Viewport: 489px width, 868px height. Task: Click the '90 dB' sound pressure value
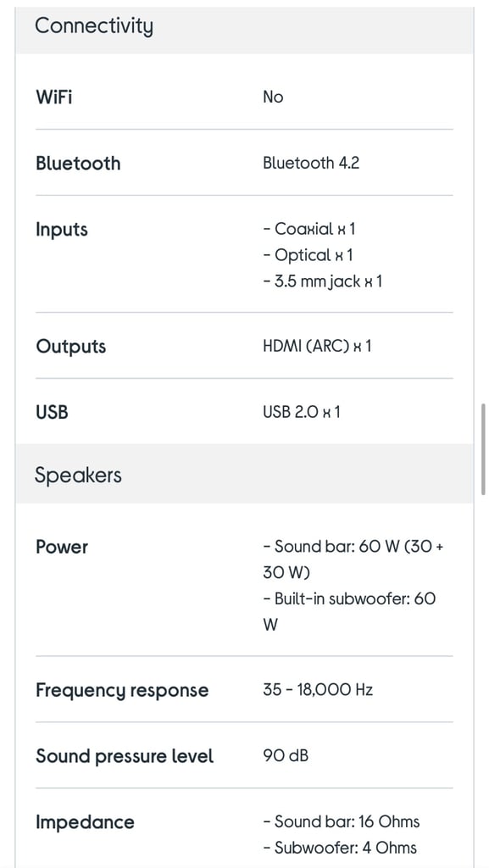[x=286, y=755]
